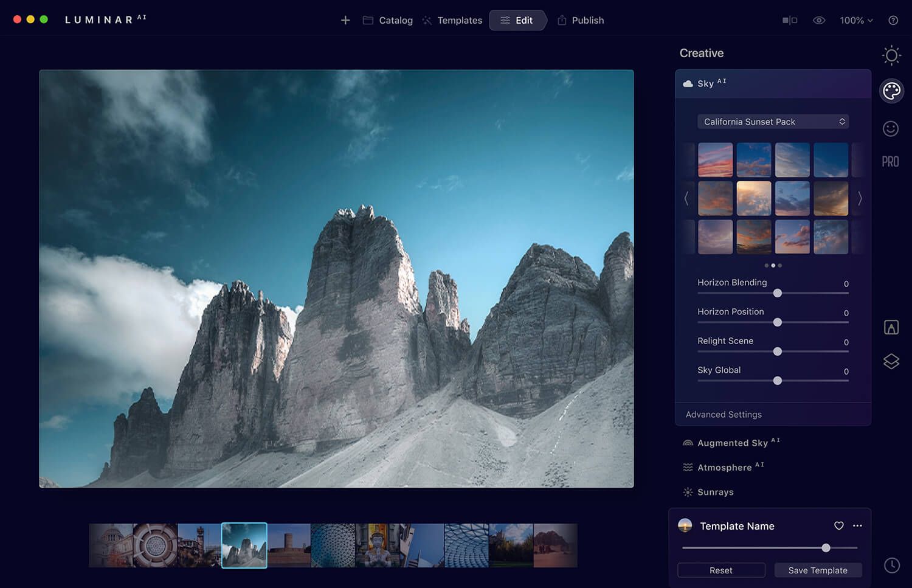Viewport: 912px width, 588px height.
Task: Open the Essentials sun icon tab
Action: coord(891,55)
